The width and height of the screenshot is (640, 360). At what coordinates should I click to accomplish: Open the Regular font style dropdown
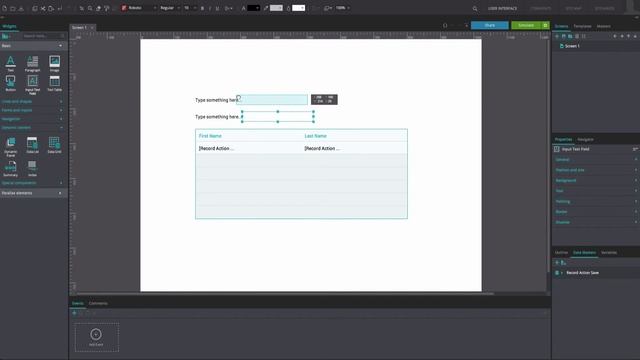[169, 8]
